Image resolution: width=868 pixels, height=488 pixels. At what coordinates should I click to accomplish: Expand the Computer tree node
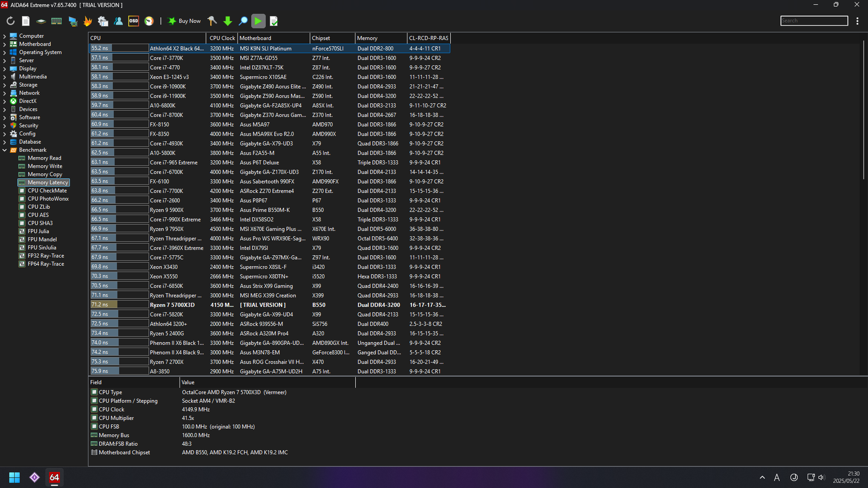click(x=5, y=36)
